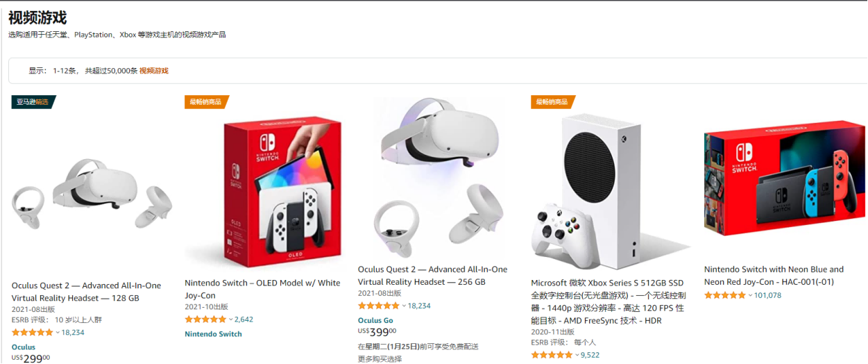Open the Oculus Quest 2 256 GB product image
868x364 pixels.
click(439, 177)
